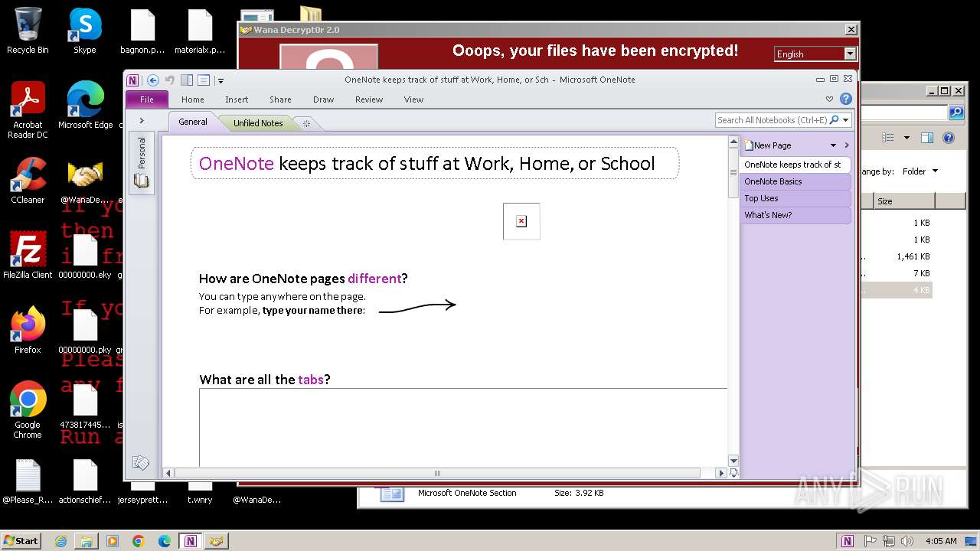
Task: Open Explorer view options dropdown arrow
Action: [906, 139]
